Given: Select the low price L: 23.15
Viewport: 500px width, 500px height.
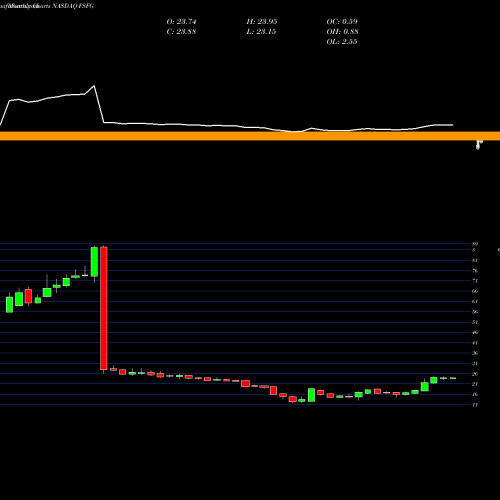Looking at the screenshot, I should point(261,32).
